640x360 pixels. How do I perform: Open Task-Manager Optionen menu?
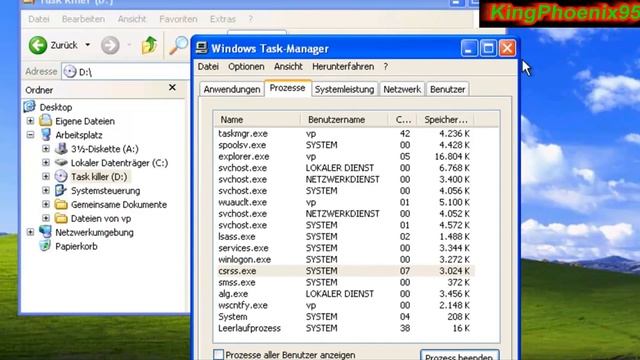click(x=246, y=67)
